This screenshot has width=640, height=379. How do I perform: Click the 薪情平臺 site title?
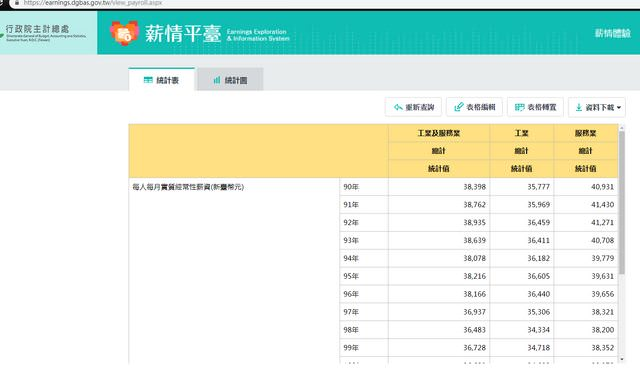[x=183, y=33]
